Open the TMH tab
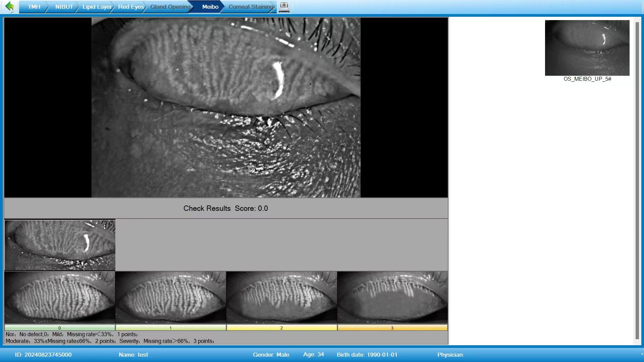 [34, 7]
